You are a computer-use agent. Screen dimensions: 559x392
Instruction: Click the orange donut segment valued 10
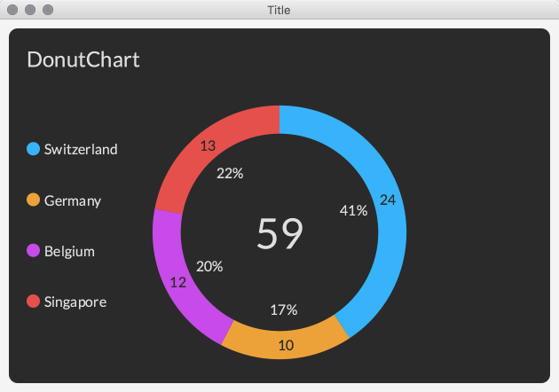pyautogui.click(x=286, y=345)
